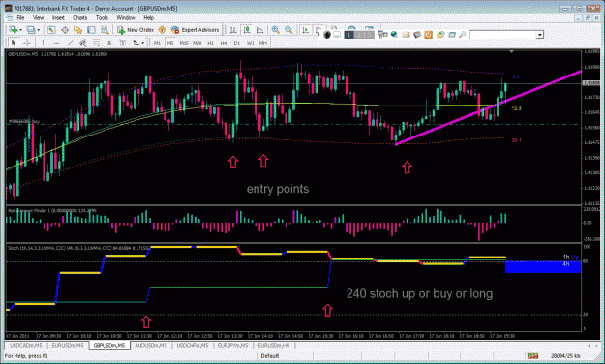
Task: Open the Strategy Tester icon
Action: tap(105, 30)
